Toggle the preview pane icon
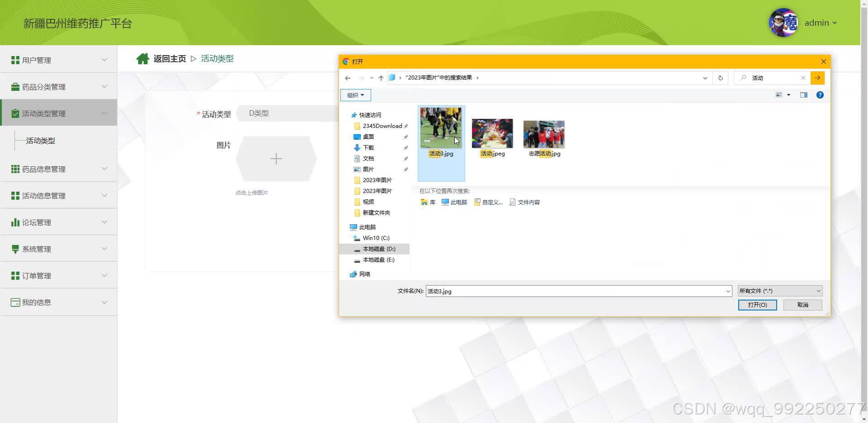Image resolution: width=868 pixels, height=423 pixels. [804, 95]
